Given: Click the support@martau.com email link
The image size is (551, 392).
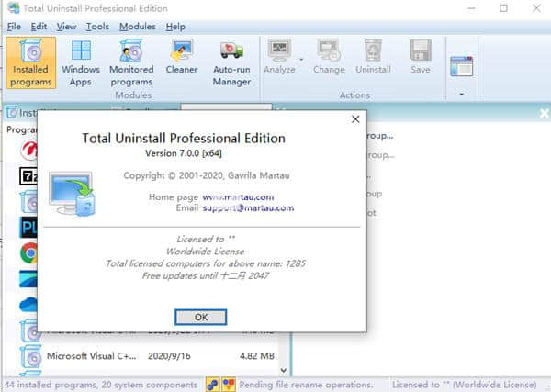Looking at the screenshot, I should tap(248, 208).
